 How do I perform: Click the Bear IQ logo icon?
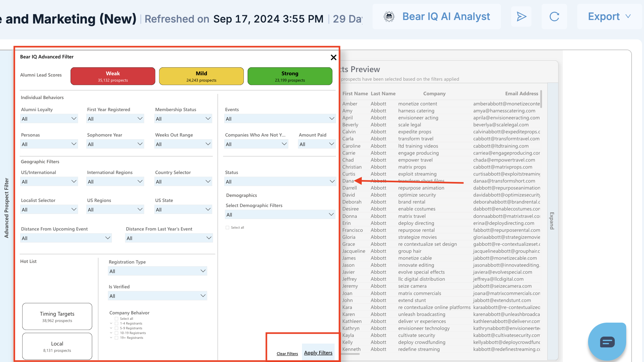pos(389,17)
